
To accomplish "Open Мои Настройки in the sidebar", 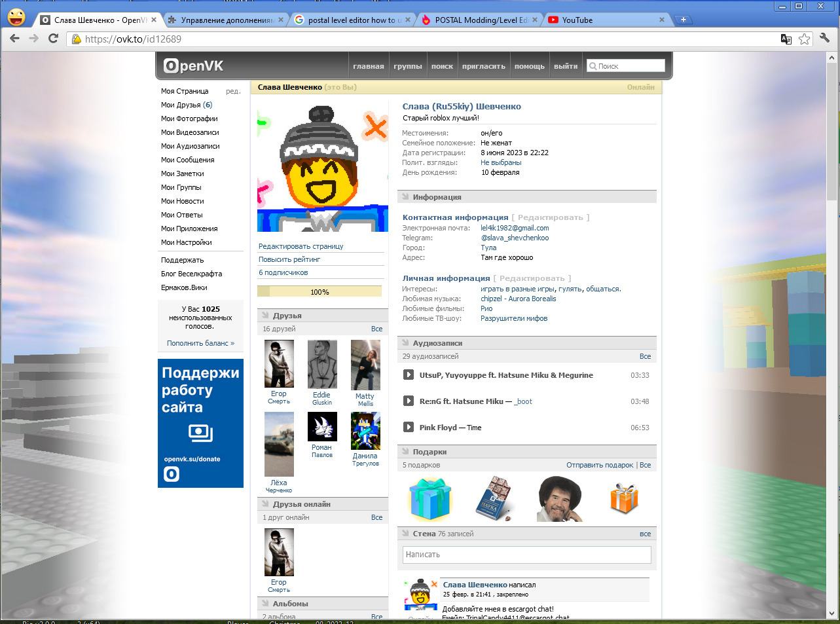I will tap(187, 242).
